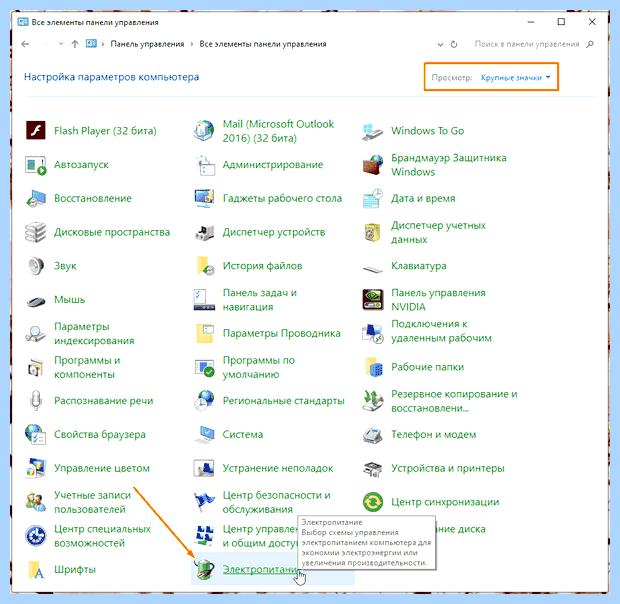Viewport: 620px width, 604px height.
Task: Refresh the control panel view
Action: (454, 44)
